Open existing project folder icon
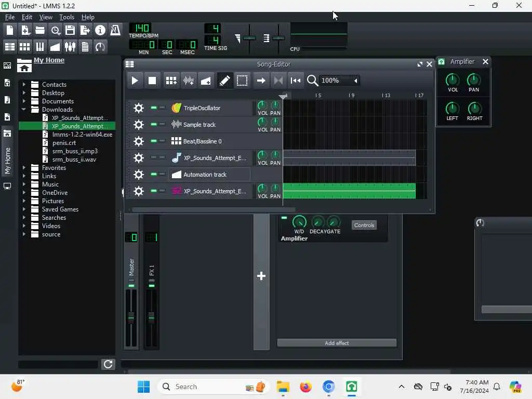The height and width of the screenshot is (399, 532). point(40,30)
